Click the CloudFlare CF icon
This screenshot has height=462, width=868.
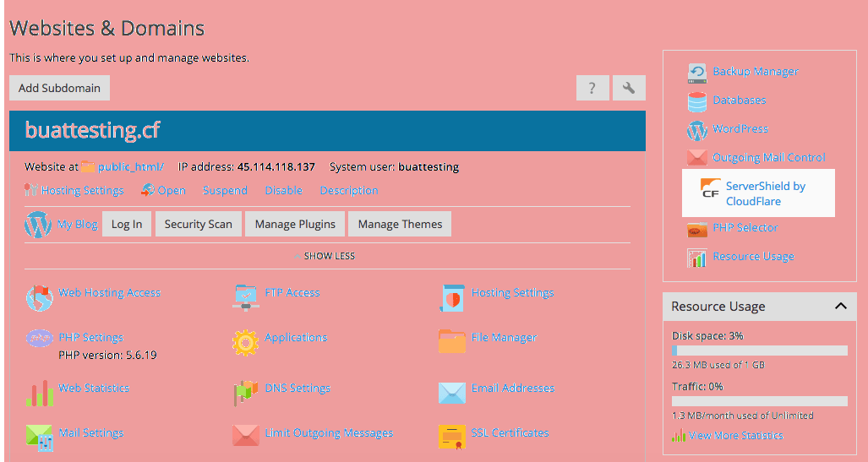tap(710, 188)
